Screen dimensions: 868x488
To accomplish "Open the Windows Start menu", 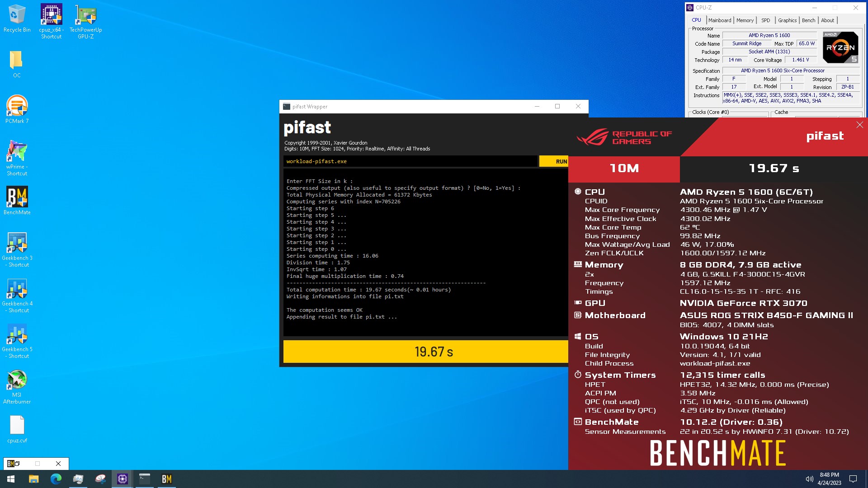I will point(11,479).
